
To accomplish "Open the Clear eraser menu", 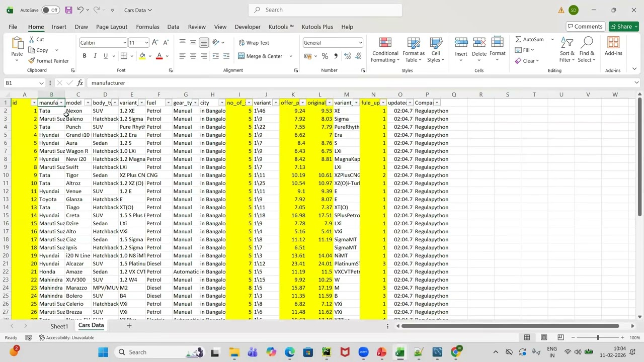I will coord(527,61).
